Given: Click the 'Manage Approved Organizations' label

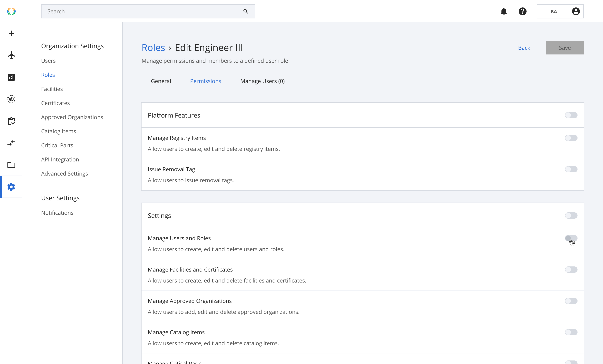Looking at the screenshot, I should pyautogui.click(x=190, y=301).
